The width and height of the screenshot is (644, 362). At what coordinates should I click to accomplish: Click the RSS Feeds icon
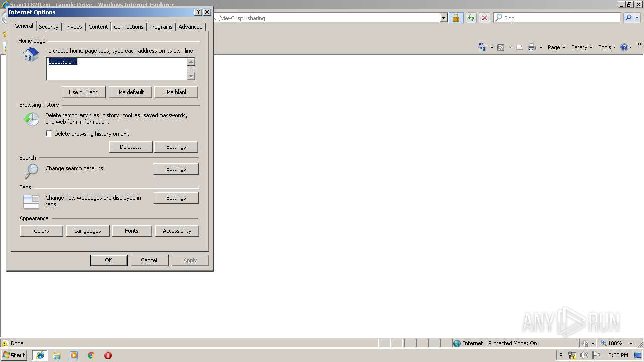coord(501,47)
